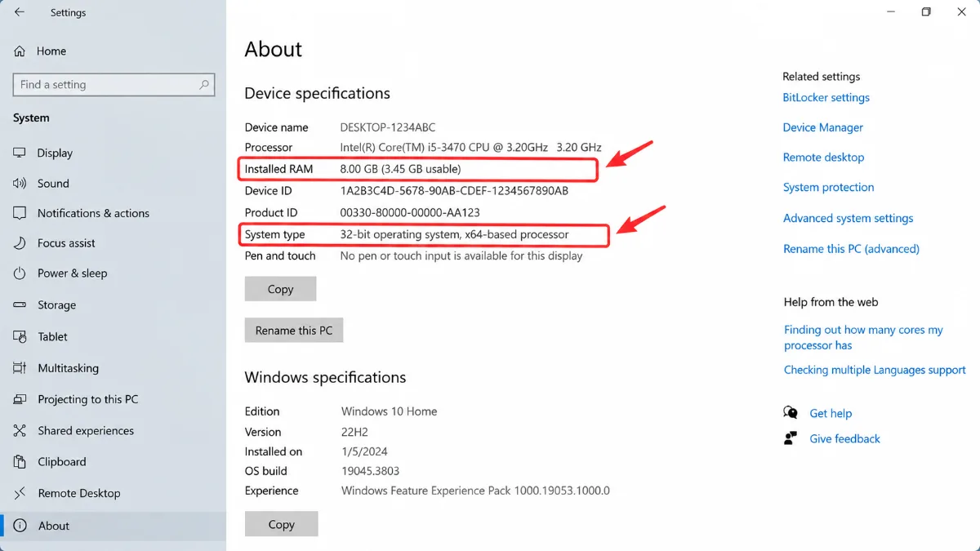This screenshot has height=551, width=980.
Task: Copy the device specifications
Action: pyautogui.click(x=280, y=289)
